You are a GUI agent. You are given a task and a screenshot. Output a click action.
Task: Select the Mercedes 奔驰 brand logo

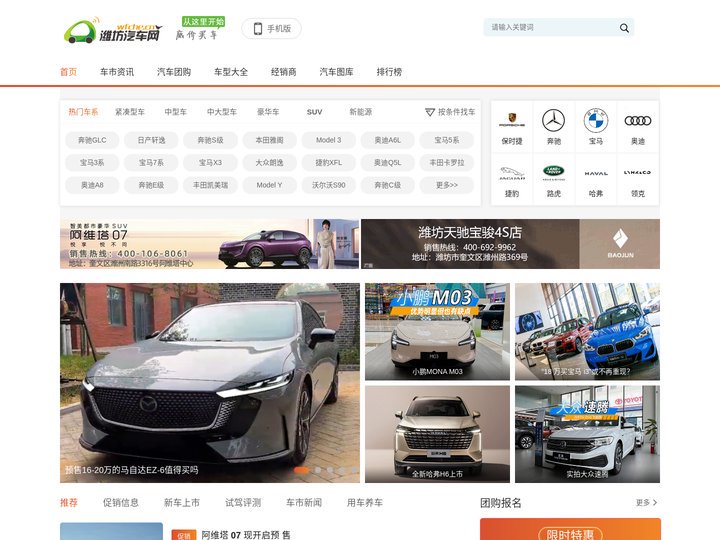(553, 120)
